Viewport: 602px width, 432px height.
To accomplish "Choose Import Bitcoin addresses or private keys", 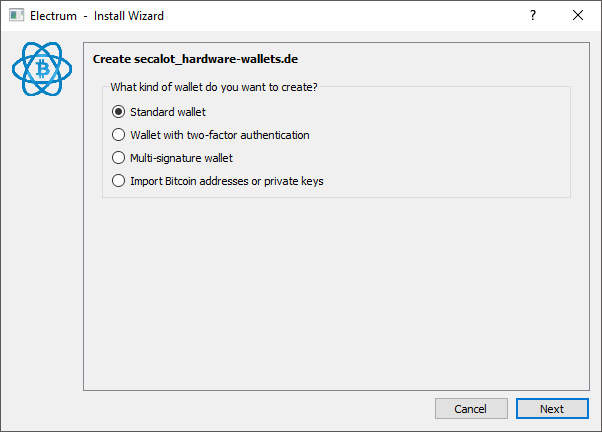I will 217,181.
